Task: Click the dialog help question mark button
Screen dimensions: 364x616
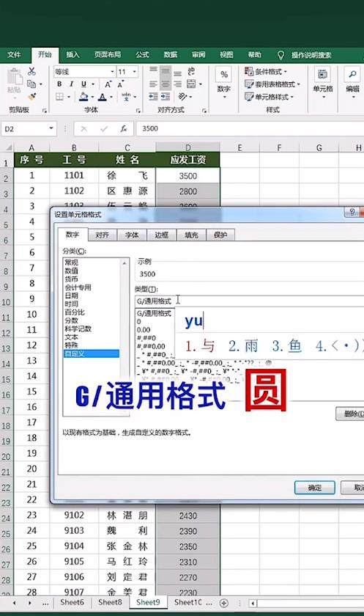Action: 352,212
